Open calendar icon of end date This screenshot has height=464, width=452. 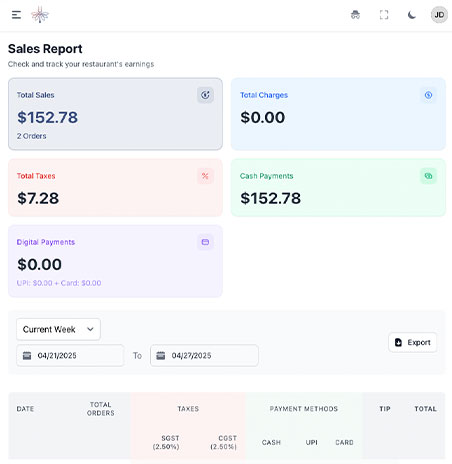coord(161,356)
